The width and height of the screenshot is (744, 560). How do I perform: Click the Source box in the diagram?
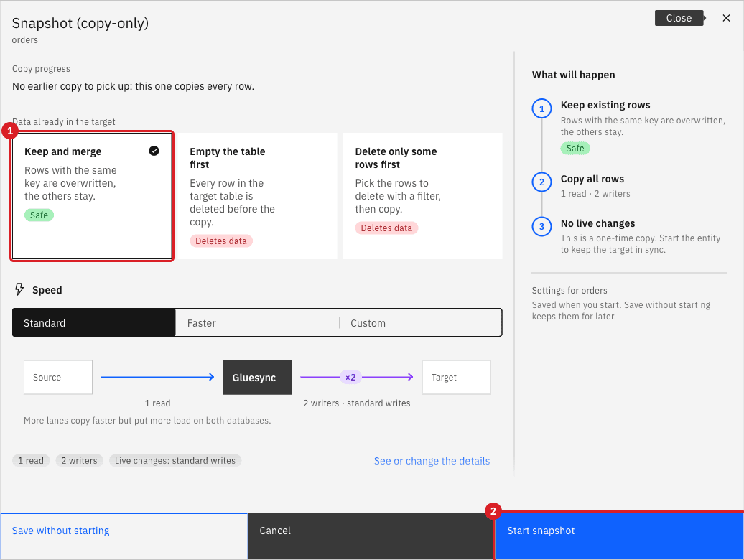pos(58,378)
